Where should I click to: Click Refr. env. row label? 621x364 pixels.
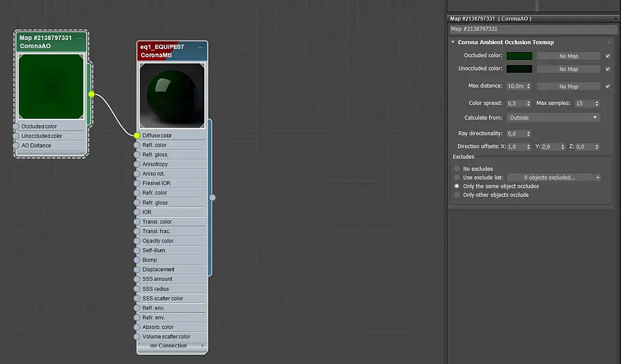[x=154, y=317]
